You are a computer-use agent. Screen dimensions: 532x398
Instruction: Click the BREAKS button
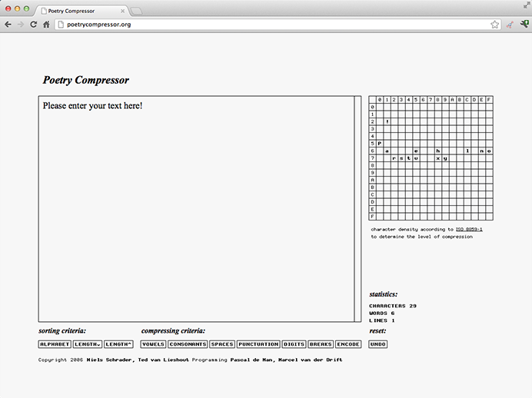(321, 344)
